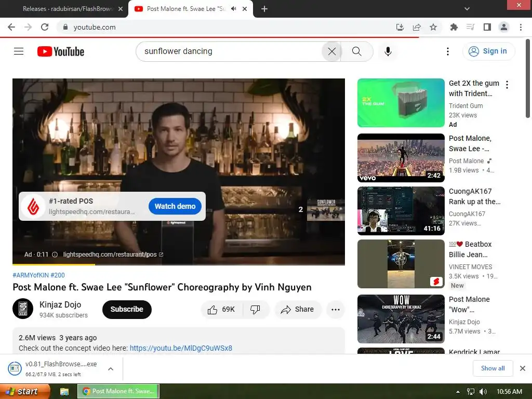The image size is (532, 399).
Task: Expand the download item chevron
Action: 111,369
